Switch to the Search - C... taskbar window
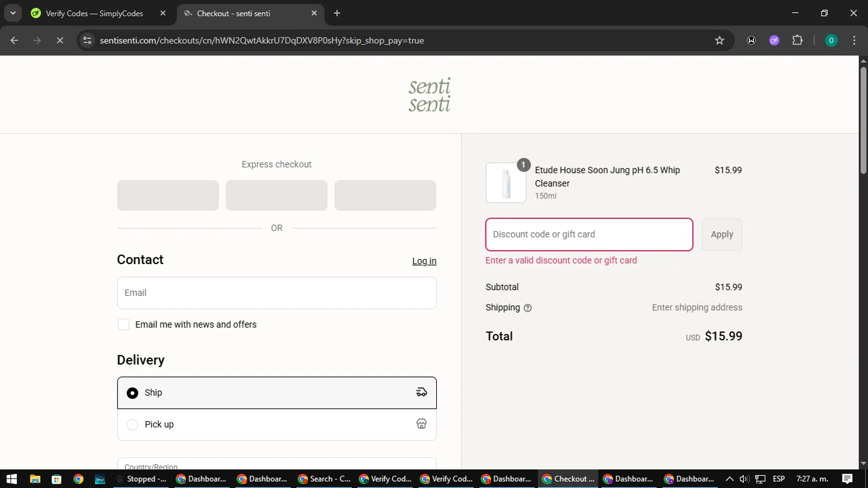868x488 pixels. 324,479
